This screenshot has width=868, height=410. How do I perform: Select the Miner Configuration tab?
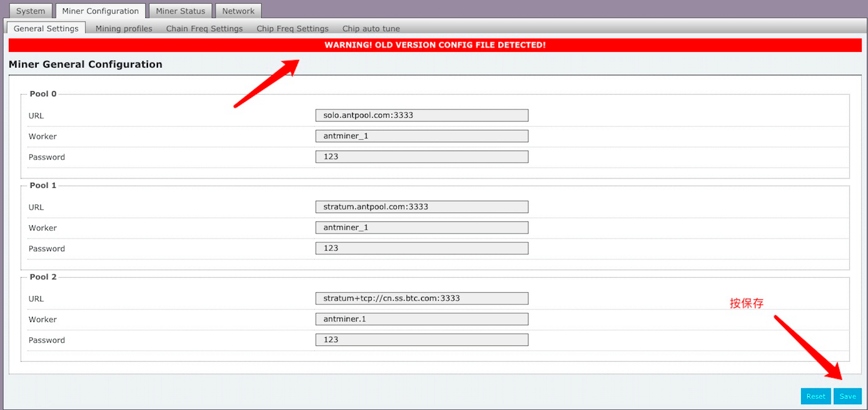coord(101,11)
